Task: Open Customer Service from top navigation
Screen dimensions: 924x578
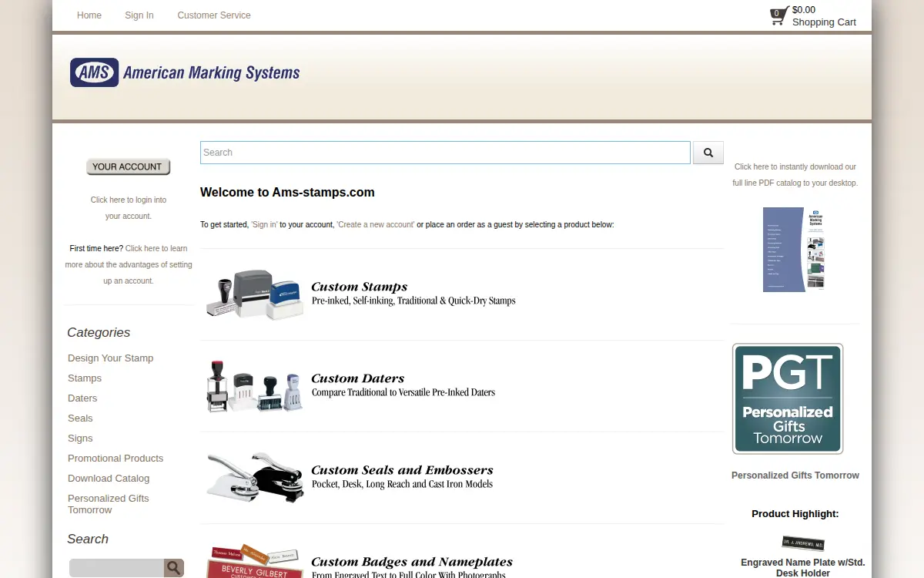Action: point(214,15)
